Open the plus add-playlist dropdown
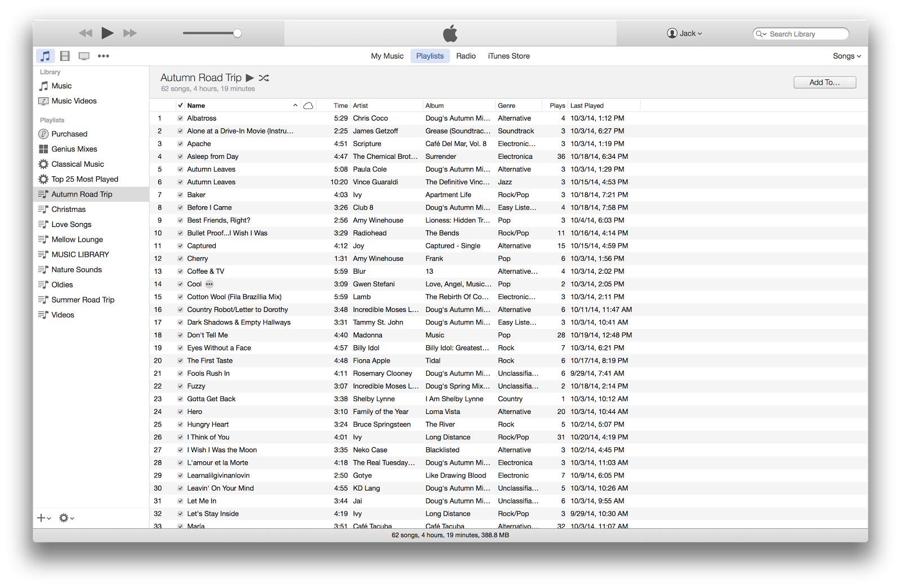The image size is (901, 588). pos(44,518)
